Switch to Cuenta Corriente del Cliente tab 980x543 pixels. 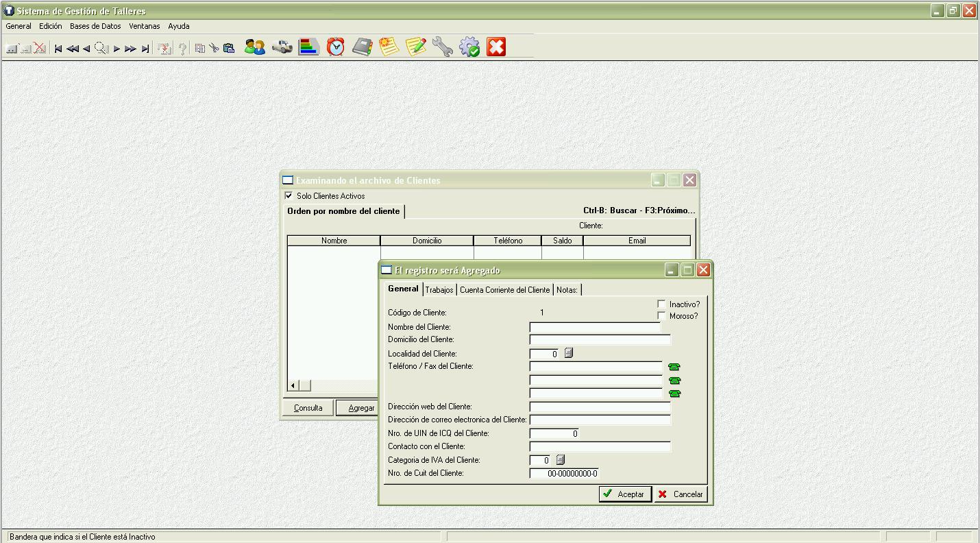505,290
